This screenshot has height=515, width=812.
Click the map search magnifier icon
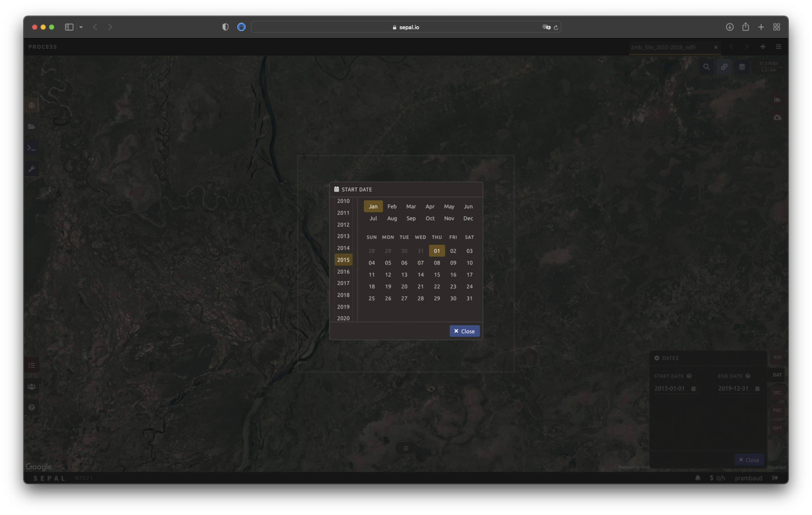pos(706,67)
